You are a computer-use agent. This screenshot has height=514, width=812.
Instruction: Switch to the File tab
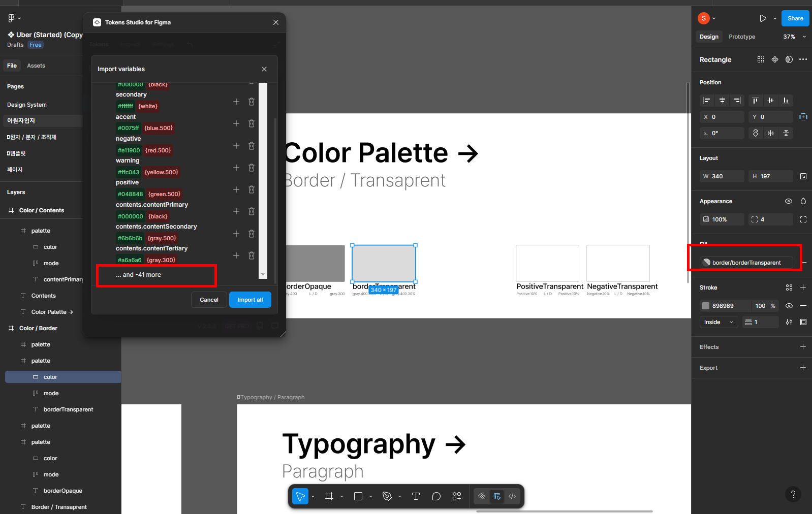pyautogui.click(x=12, y=66)
